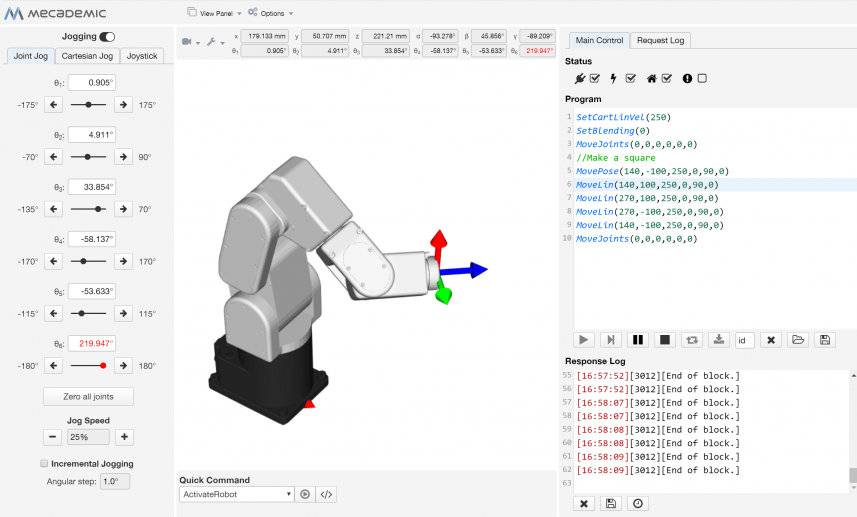
Task: Toggle the Jogging switch
Action: [x=107, y=37]
